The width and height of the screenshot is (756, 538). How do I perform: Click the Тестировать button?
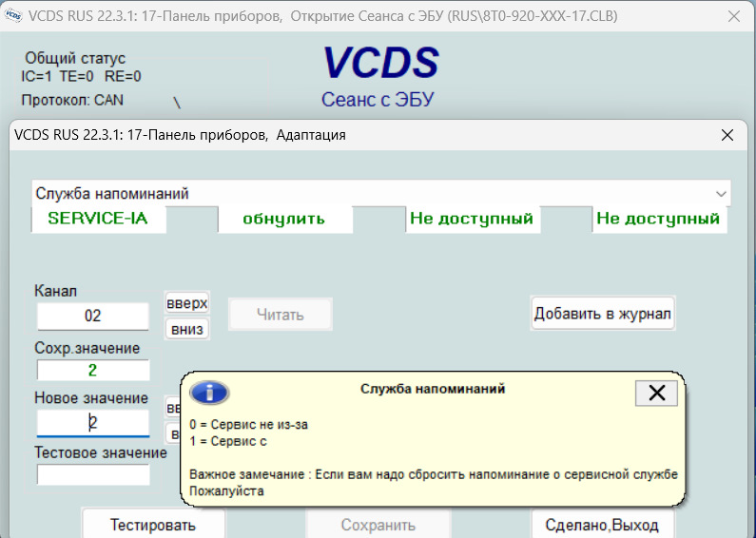(153, 525)
